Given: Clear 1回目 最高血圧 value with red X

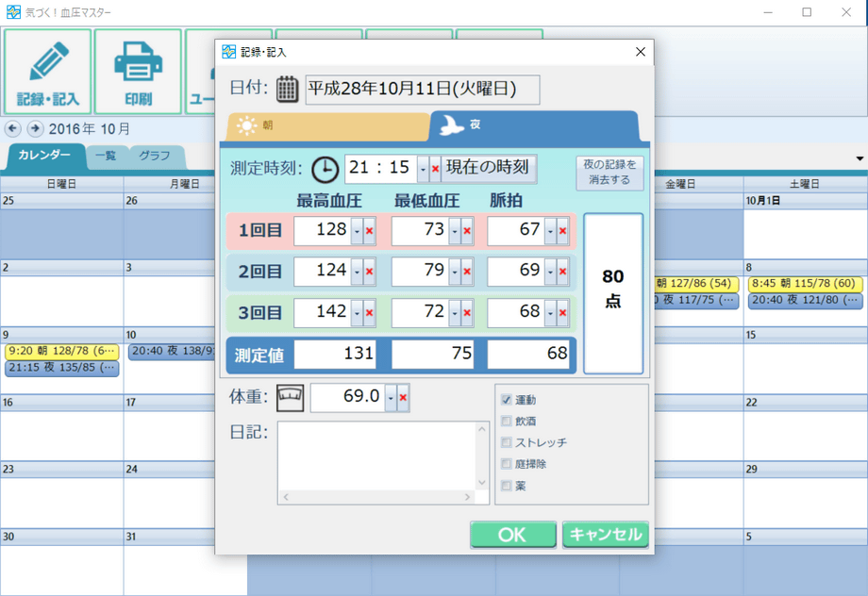Looking at the screenshot, I should point(370,231).
